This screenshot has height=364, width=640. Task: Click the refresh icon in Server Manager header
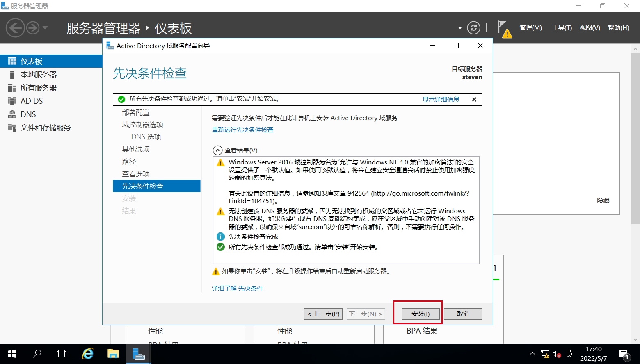(473, 28)
